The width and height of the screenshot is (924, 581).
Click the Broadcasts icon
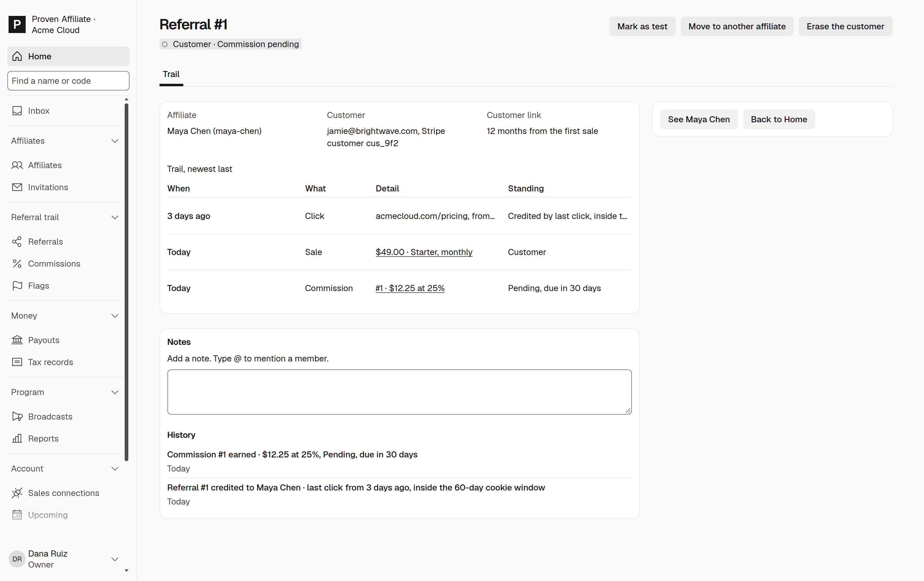click(17, 416)
